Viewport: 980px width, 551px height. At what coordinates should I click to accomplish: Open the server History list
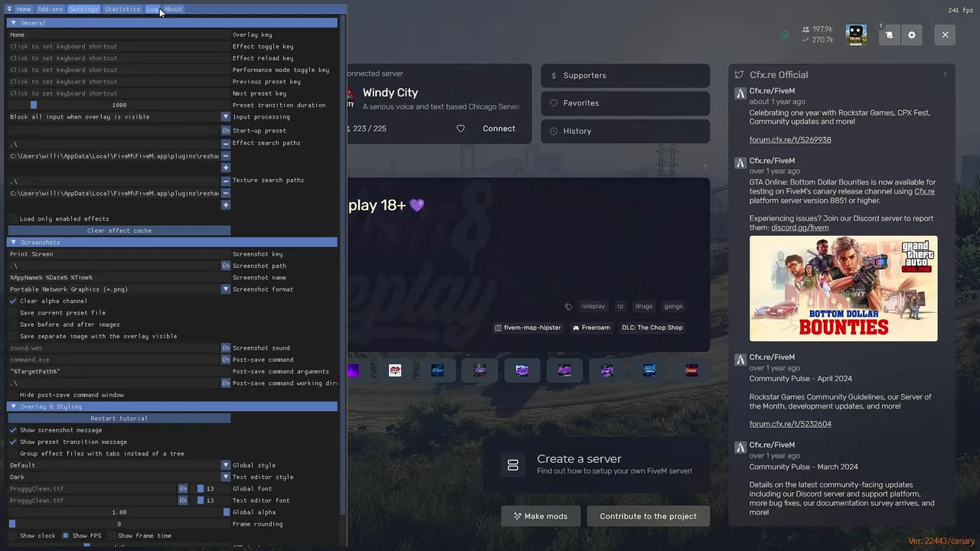click(x=626, y=131)
